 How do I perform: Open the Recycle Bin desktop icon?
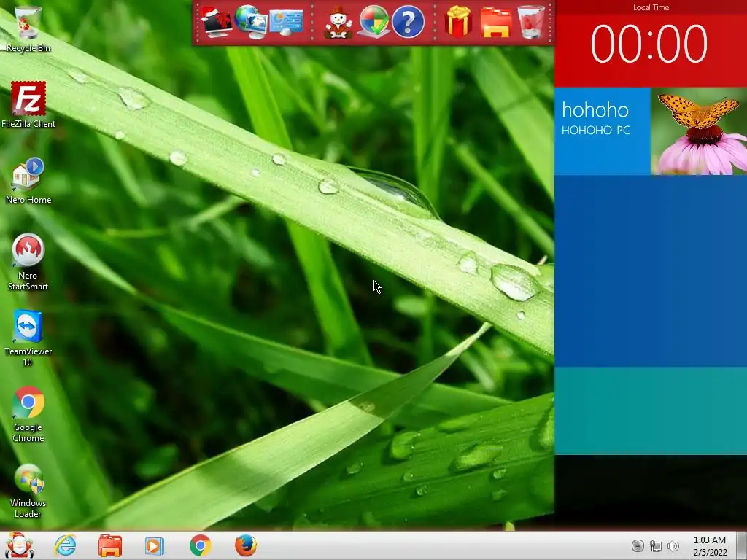coord(28,28)
